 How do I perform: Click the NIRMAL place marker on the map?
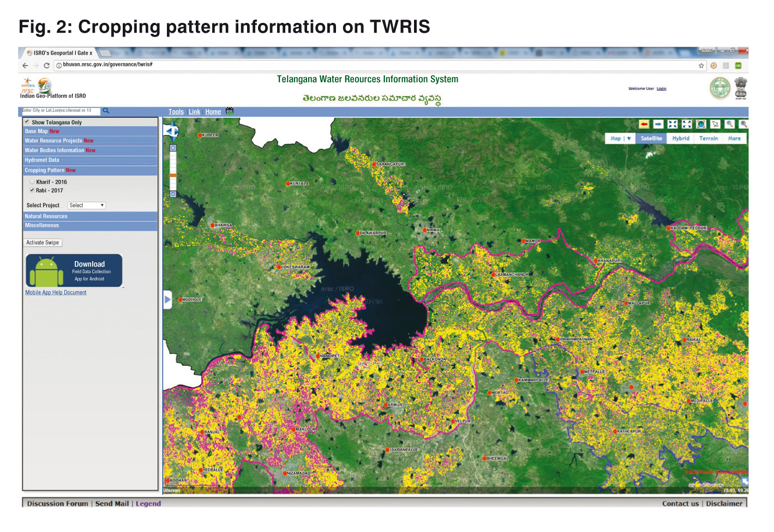point(425,230)
